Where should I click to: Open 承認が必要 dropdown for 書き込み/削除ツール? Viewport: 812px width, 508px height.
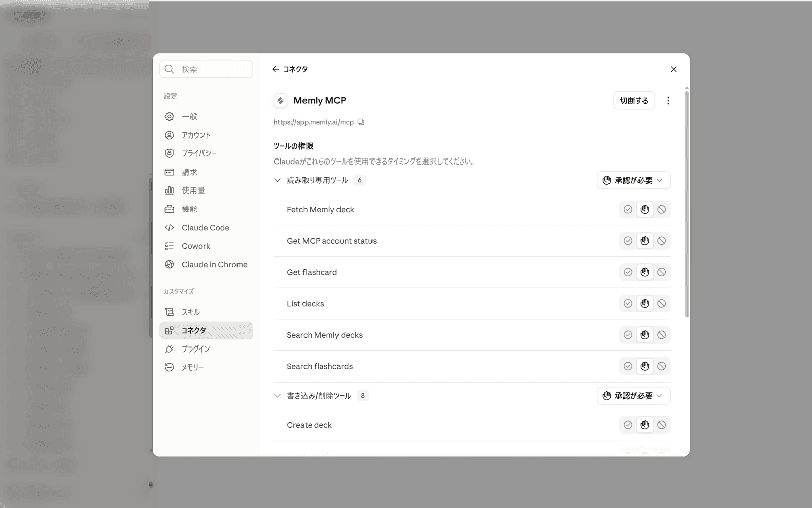633,396
